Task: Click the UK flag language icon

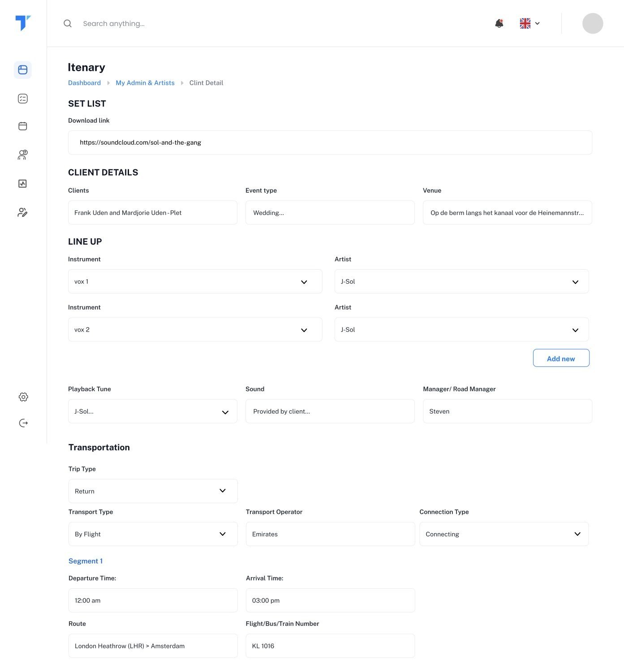Action: 525,23
